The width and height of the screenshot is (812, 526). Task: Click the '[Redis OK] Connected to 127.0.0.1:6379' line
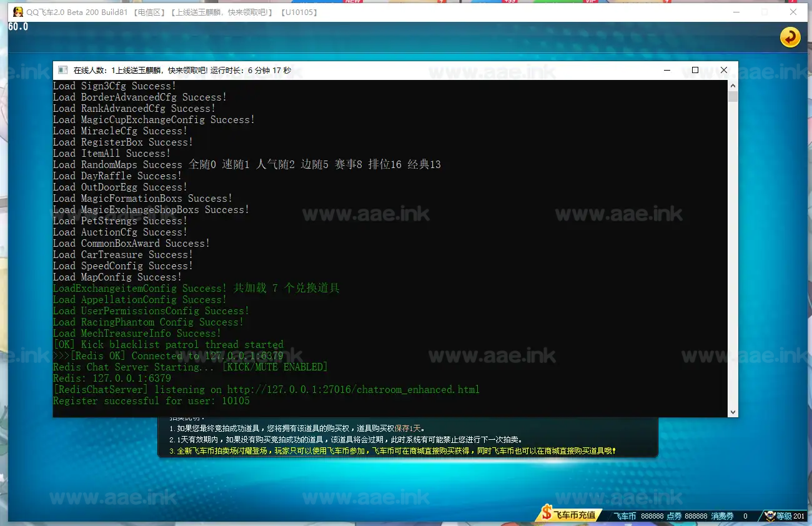(x=168, y=356)
